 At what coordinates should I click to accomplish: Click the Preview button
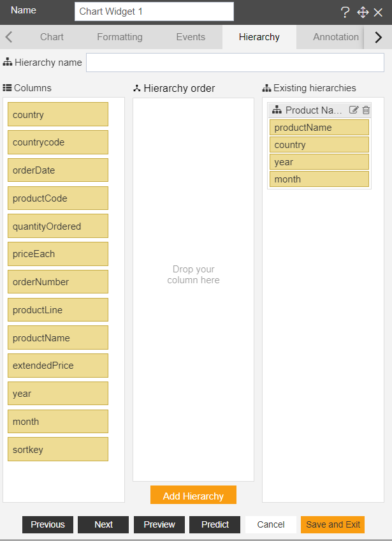[x=159, y=524]
